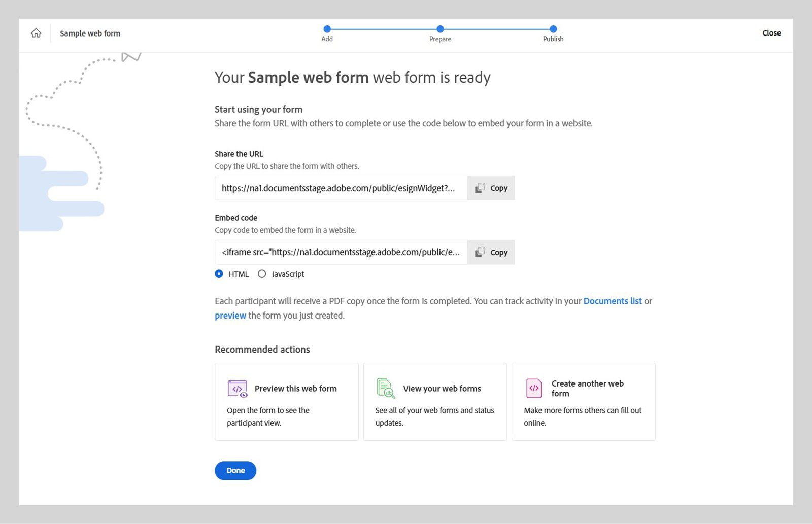
Task: Click the home icon
Action: pyautogui.click(x=36, y=32)
